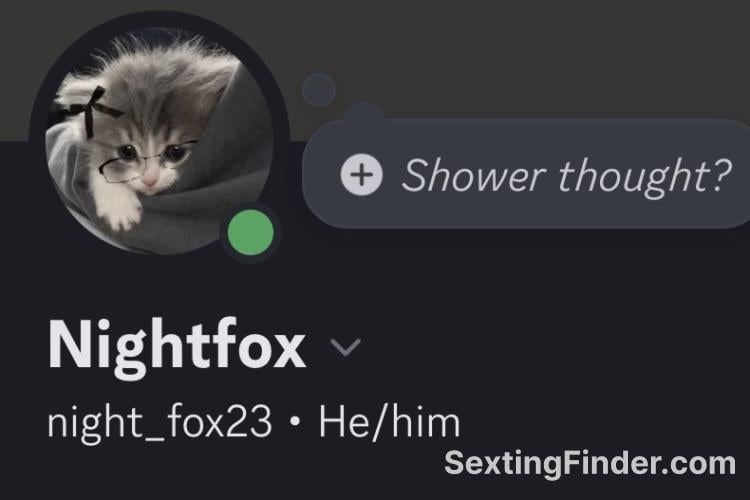Image resolution: width=750 pixels, height=500 pixels.
Task: Click the dark ring around the avatar
Action: [159, 18]
